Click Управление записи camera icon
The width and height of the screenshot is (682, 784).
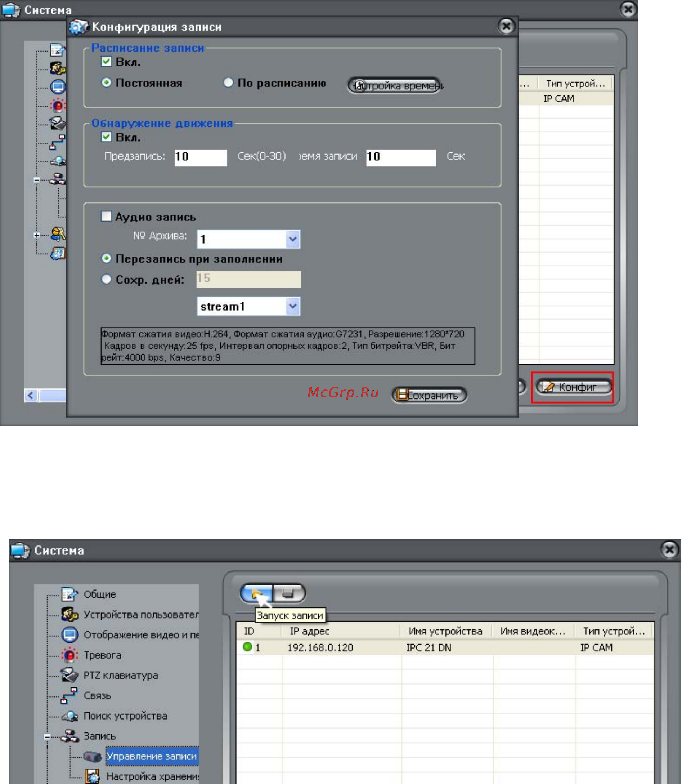(92, 756)
